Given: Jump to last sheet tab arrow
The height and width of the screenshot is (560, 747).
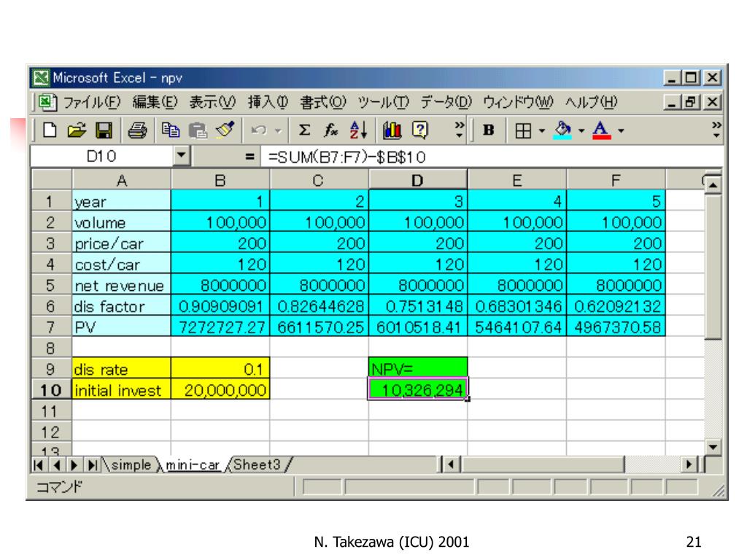Looking at the screenshot, I should coord(92,464).
